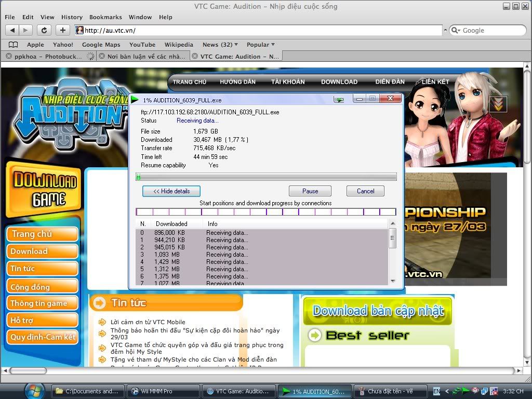Click the 'Trang chủ' sidebar button
Image resolution: width=532 pixels, height=399 pixels.
(43, 234)
